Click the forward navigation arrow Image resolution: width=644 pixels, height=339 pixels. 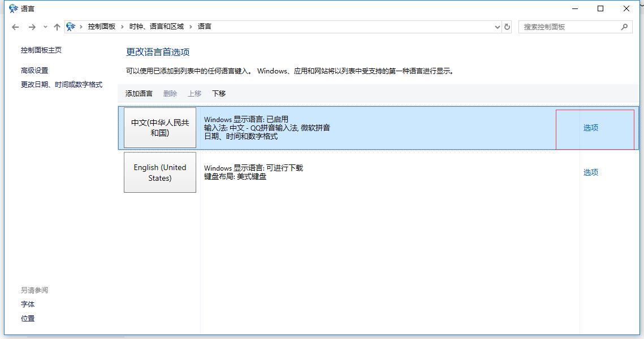click(32, 26)
